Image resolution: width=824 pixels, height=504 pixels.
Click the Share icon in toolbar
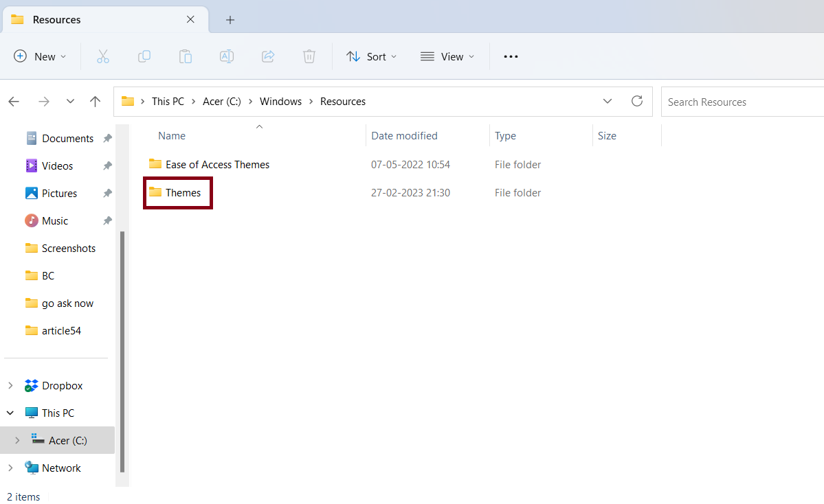[269, 56]
